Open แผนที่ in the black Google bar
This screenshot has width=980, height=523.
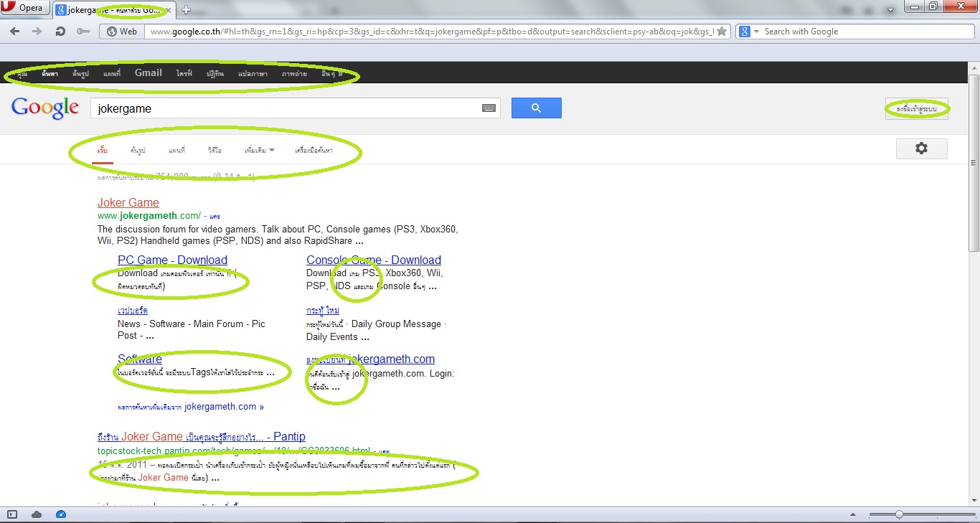coord(112,73)
